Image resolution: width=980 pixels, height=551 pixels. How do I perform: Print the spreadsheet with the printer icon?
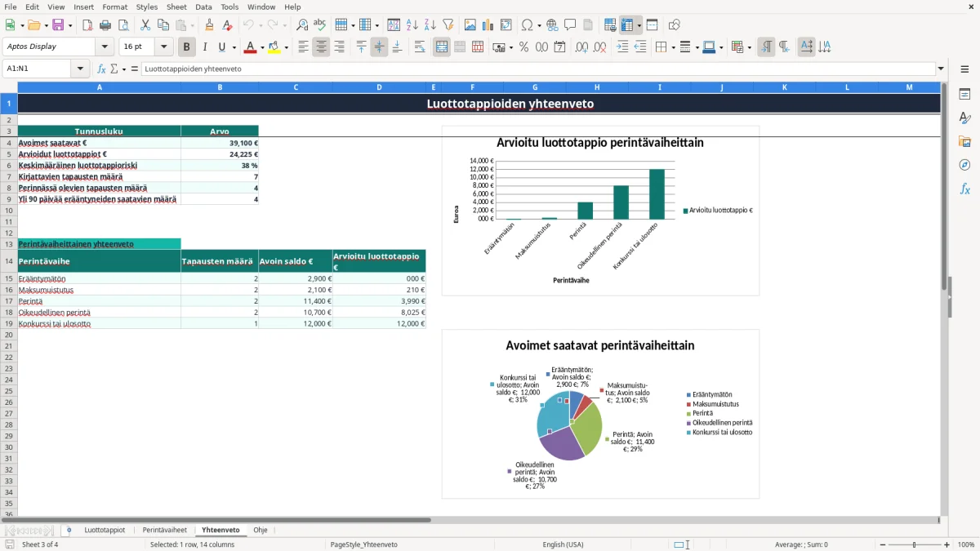click(x=105, y=25)
